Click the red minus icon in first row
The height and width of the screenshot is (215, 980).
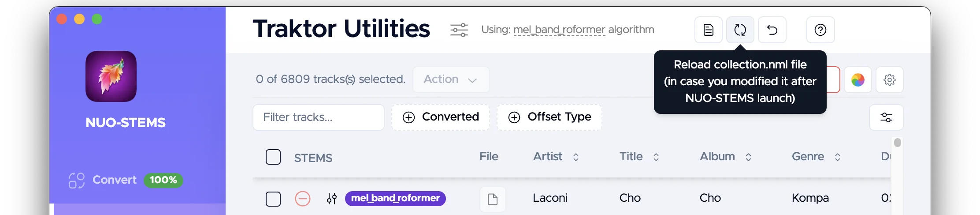point(303,199)
